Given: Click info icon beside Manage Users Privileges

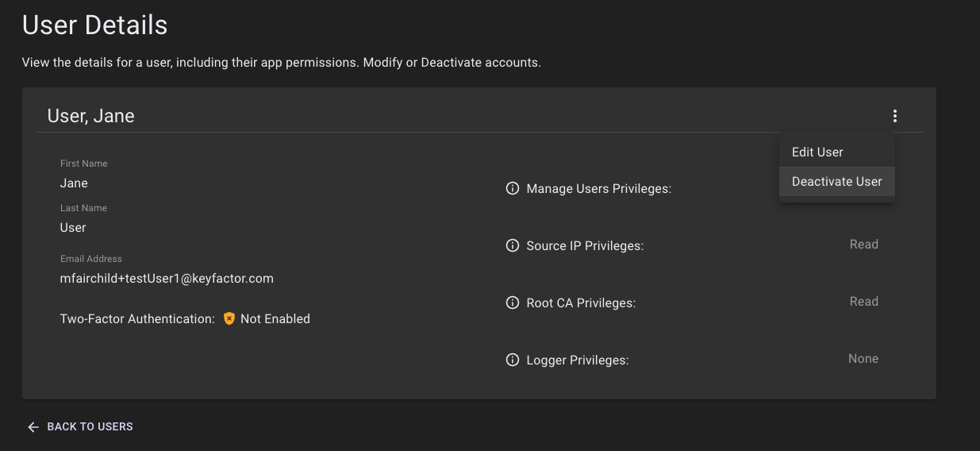Looking at the screenshot, I should (x=513, y=189).
